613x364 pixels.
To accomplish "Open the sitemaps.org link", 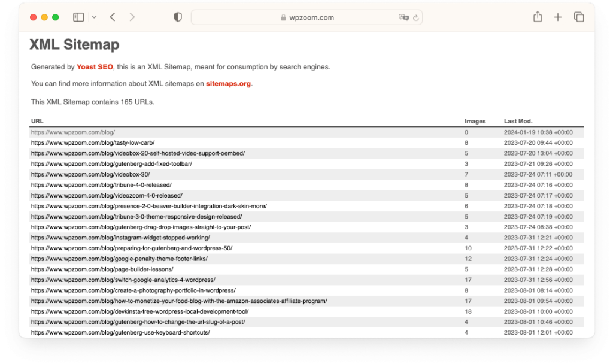I will coord(228,84).
